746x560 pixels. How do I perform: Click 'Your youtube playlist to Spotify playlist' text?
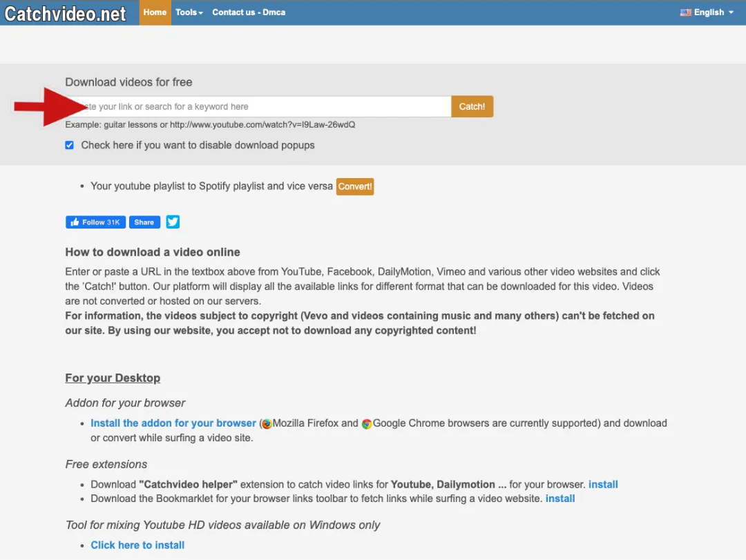(212, 186)
